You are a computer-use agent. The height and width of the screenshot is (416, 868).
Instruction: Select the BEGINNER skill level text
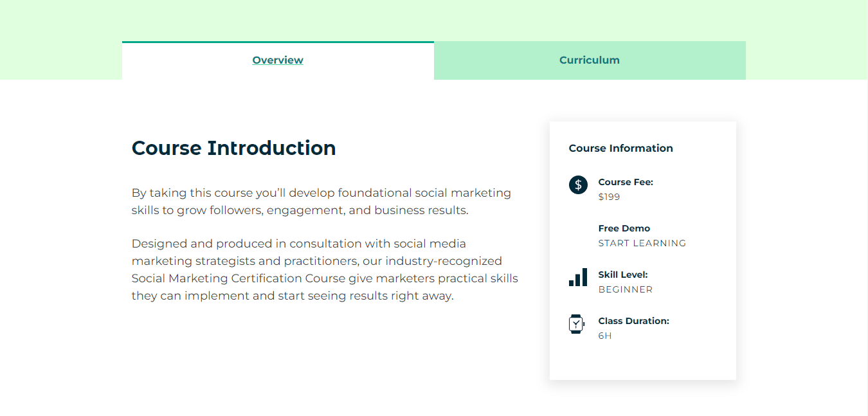626,289
